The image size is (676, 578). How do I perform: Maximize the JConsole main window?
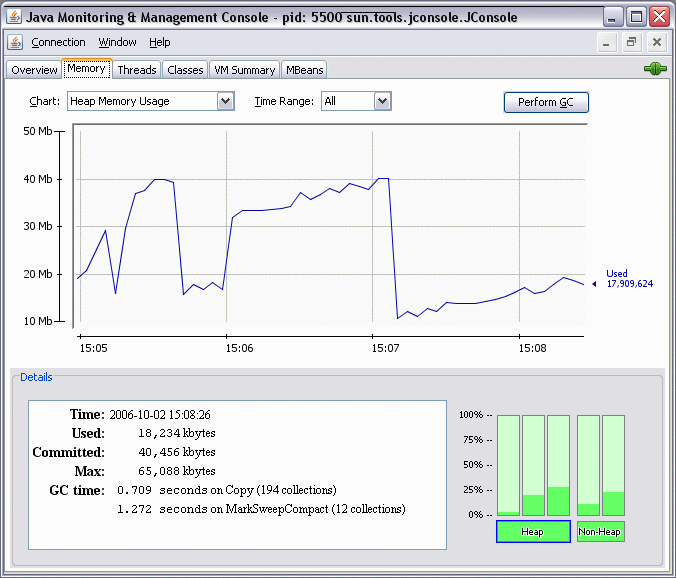point(636,17)
